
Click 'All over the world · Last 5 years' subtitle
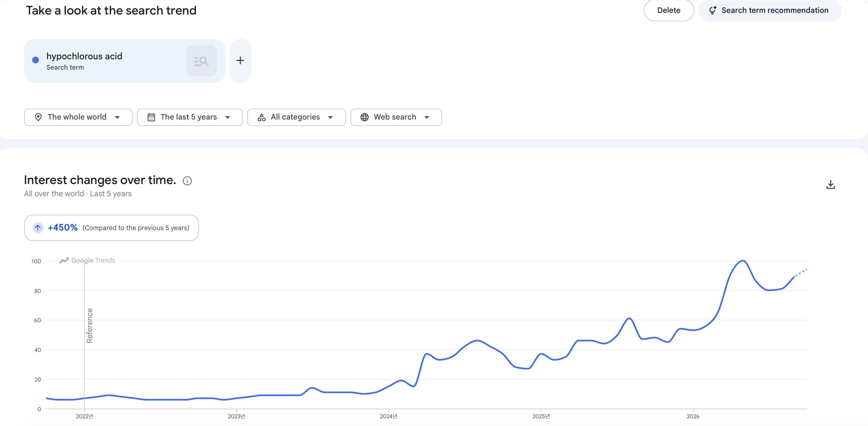click(x=78, y=194)
